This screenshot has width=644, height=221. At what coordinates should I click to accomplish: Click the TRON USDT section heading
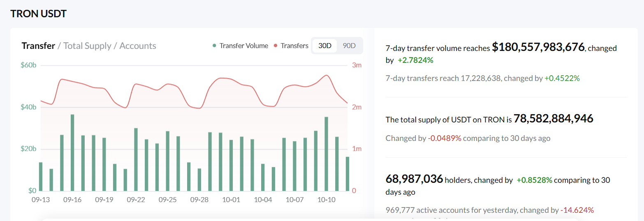[x=38, y=14]
